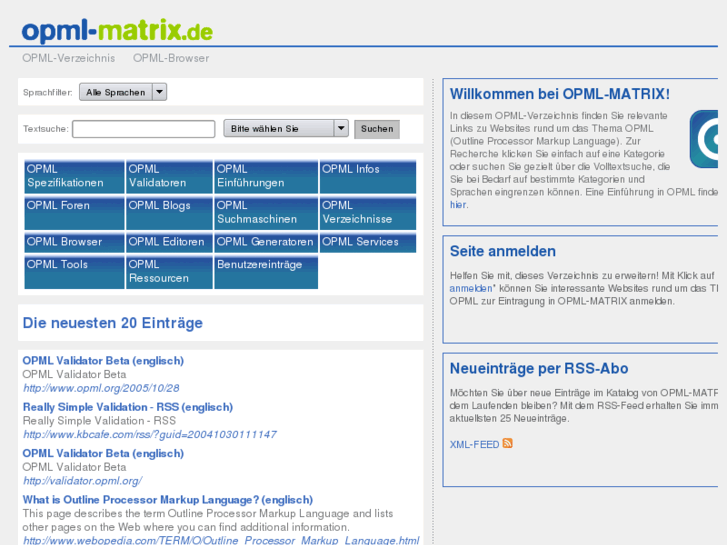Click the Suchen button
Screen dimensions: 727x545
click(377, 129)
